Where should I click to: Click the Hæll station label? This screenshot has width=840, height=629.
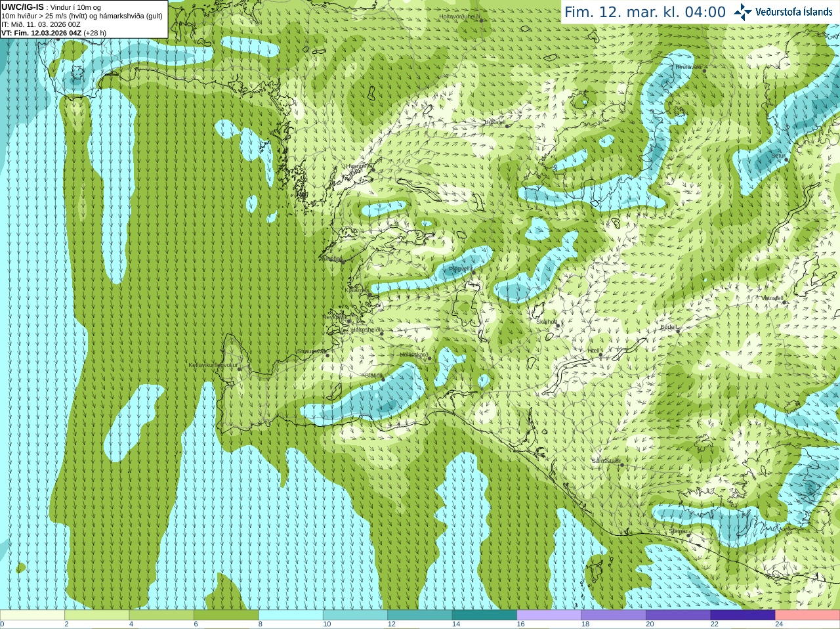(593, 351)
